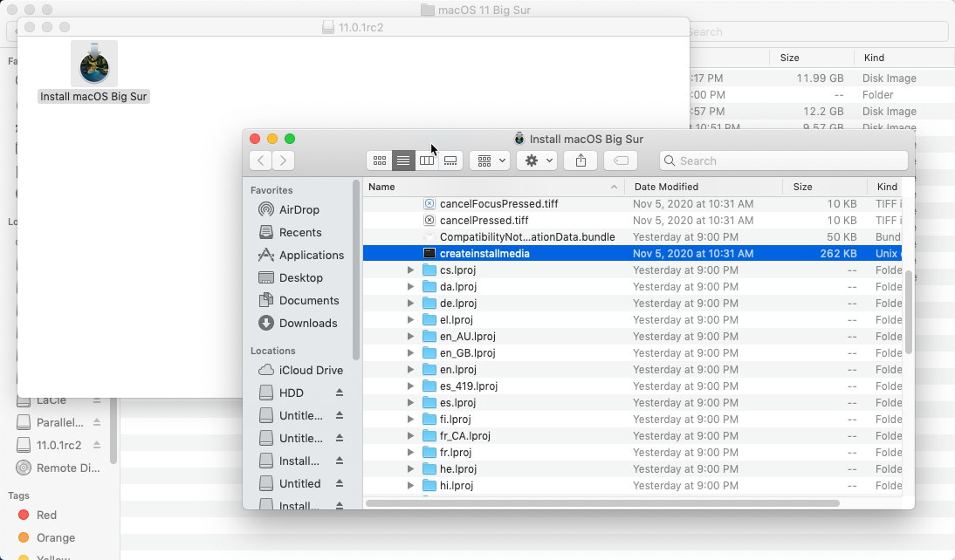Expand cs.lproj folder

(410, 270)
